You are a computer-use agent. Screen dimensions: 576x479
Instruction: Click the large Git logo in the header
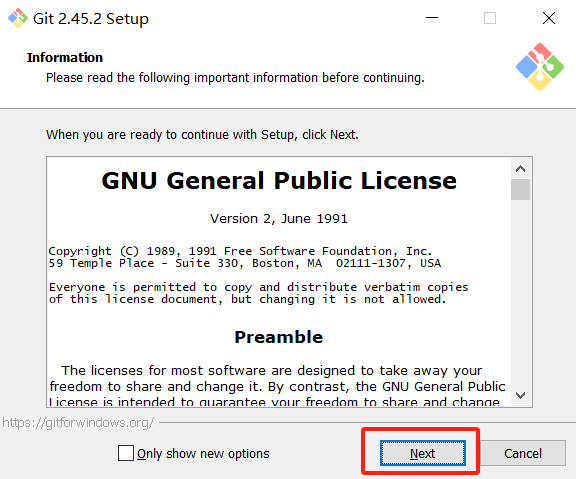[540, 67]
